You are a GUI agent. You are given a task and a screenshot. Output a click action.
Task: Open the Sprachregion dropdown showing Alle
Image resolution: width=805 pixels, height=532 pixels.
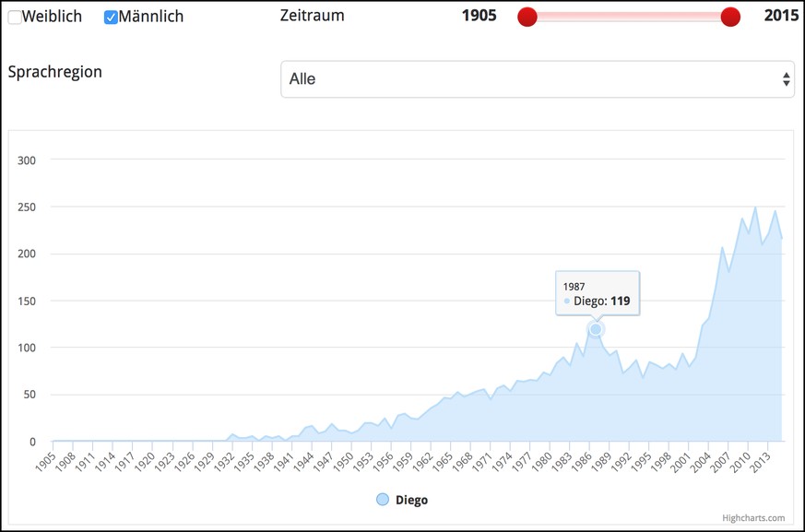537,79
